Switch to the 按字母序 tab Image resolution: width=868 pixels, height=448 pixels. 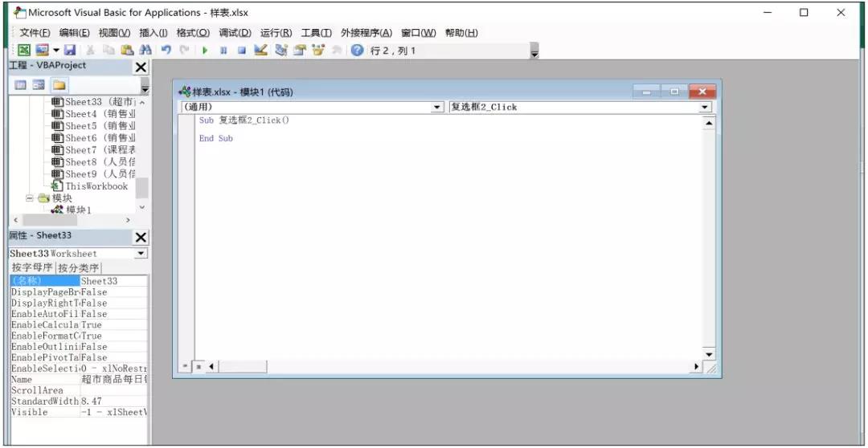pyautogui.click(x=33, y=268)
